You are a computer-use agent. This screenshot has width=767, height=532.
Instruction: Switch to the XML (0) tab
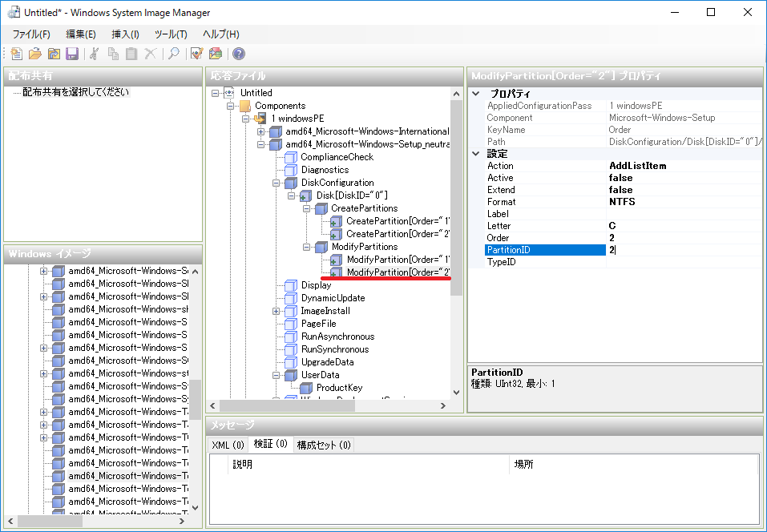(228, 445)
